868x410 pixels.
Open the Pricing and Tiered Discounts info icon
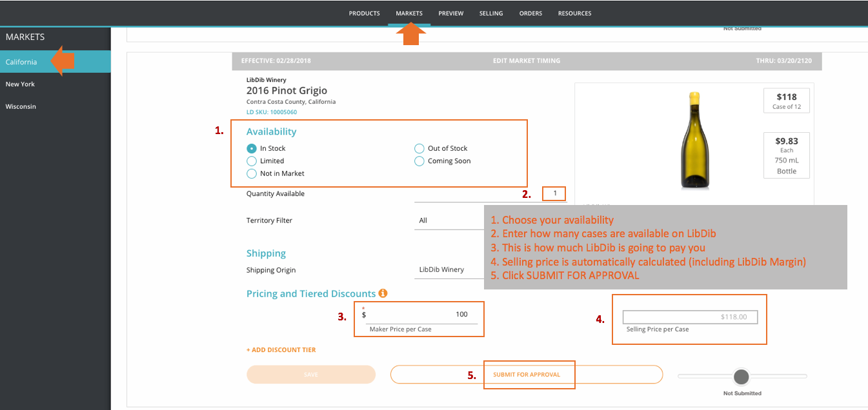tap(383, 293)
